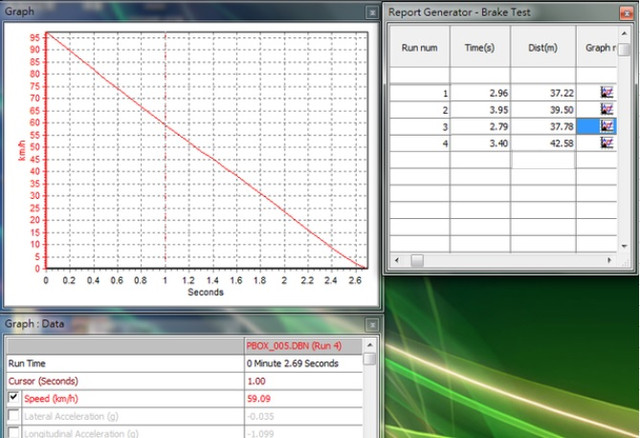
Task: Uncheck the Speed (km/h) checkbox
Action: [13, 398]
